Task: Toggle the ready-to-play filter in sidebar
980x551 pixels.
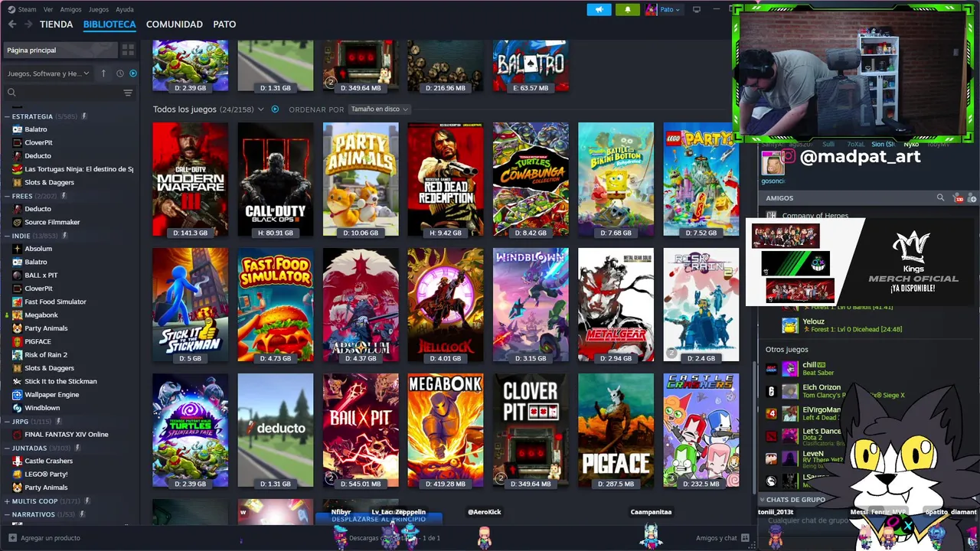Action: [x=133, y=73]
